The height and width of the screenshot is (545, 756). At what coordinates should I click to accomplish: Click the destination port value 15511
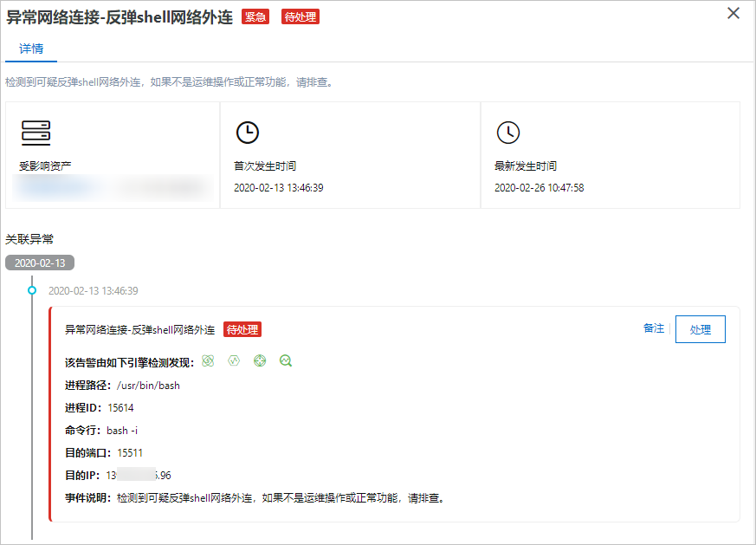(130, 453)
